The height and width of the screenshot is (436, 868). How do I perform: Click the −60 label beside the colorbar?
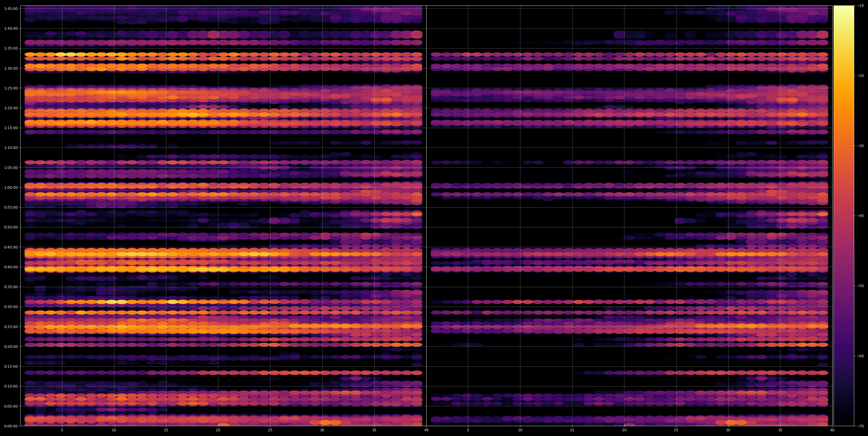(x=860, y=356)
